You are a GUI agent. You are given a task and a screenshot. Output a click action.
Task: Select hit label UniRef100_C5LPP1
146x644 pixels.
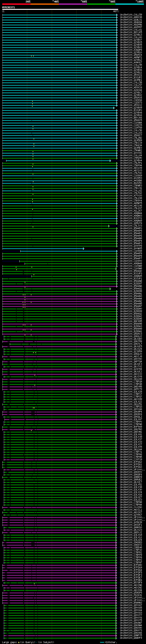[x=131, y=163]
